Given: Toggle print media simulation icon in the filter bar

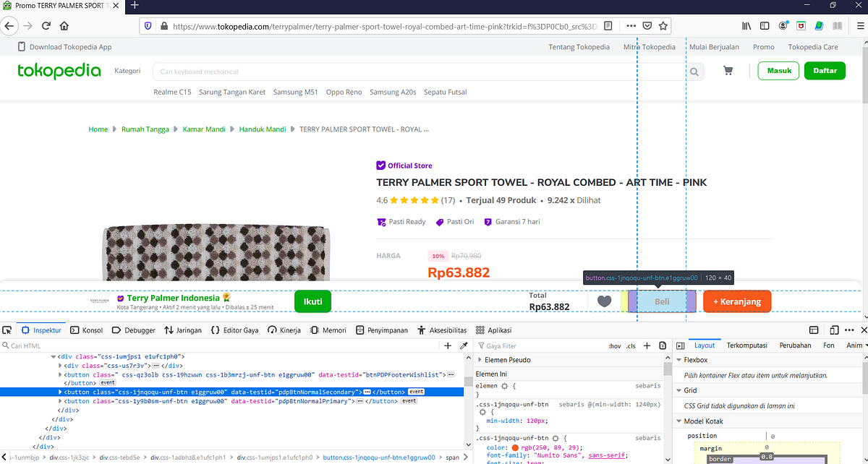Looking at the screenshot, I should [663, 345].
